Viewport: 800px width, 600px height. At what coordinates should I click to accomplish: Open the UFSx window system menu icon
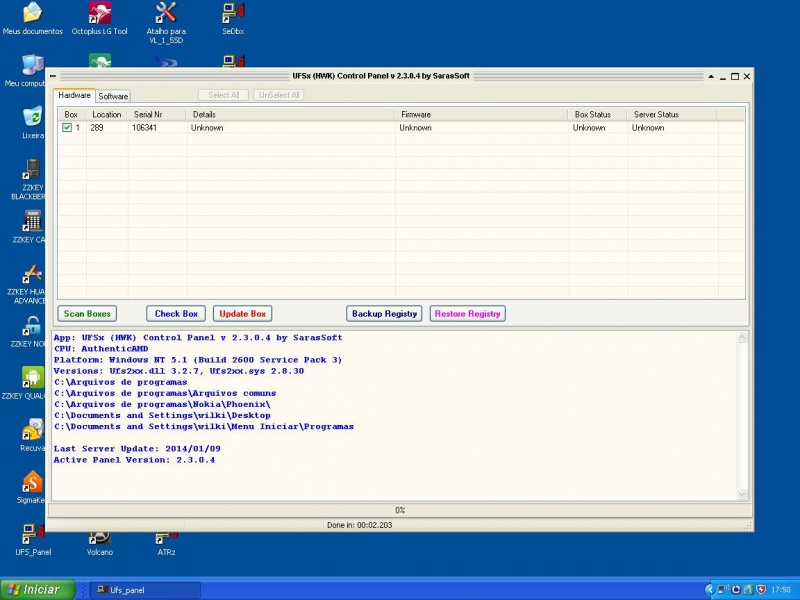pos(53,77)
